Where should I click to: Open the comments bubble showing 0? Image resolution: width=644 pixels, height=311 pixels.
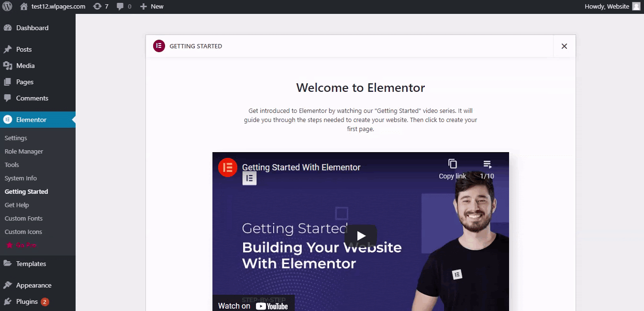point(124,7)
